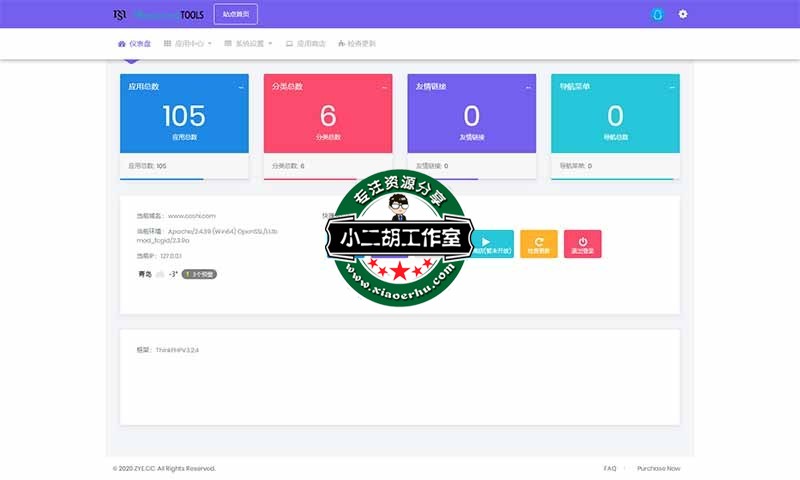
Task: Open the user avatar icon in header
Action: point(657,15)
